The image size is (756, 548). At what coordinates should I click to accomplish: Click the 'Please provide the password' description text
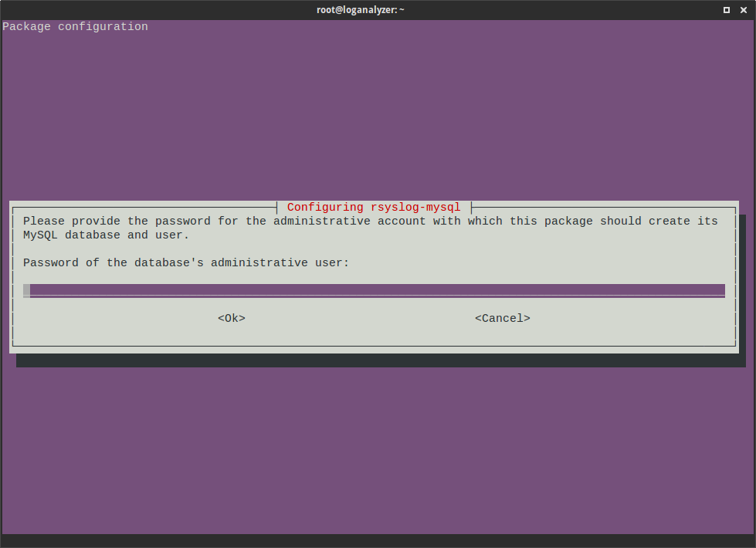(371, 228)
